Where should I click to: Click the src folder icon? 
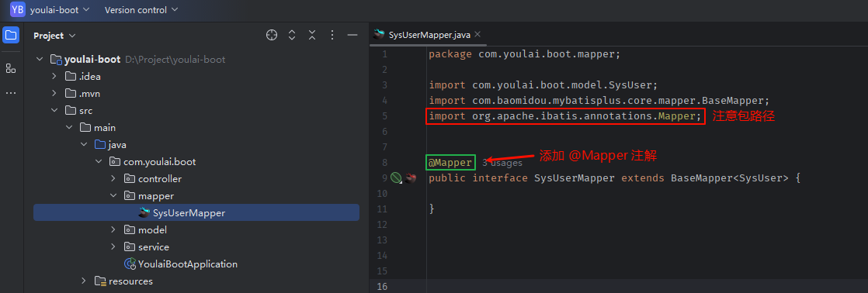point(71,111)
